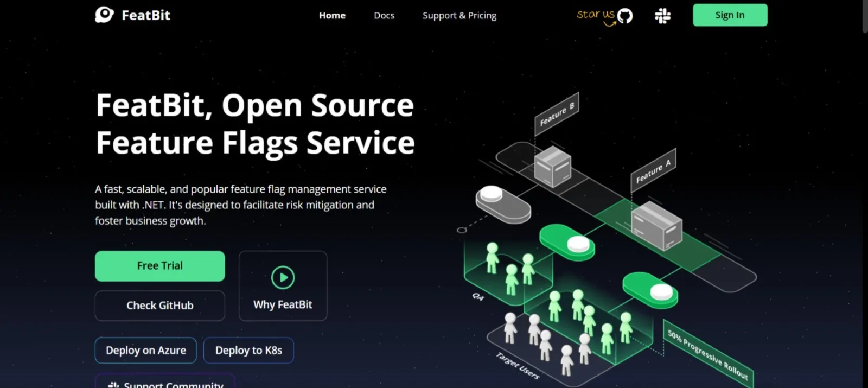The width and height of the screenshot is (868, 388).
Task: Click the 50% Progressive Rollout label
Action: [708, 355]
